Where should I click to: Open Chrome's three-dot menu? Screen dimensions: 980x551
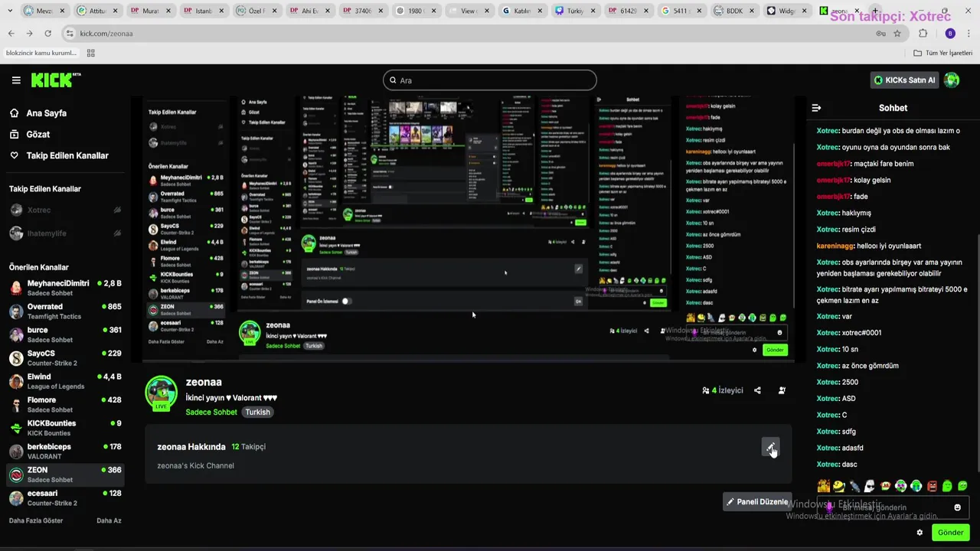pos(969,34)
